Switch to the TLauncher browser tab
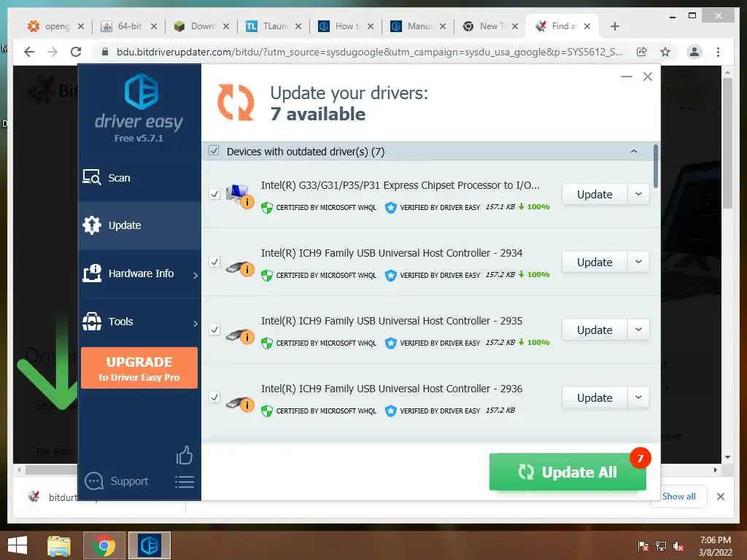This screenshot has width=747, height=560. [274, 26]
